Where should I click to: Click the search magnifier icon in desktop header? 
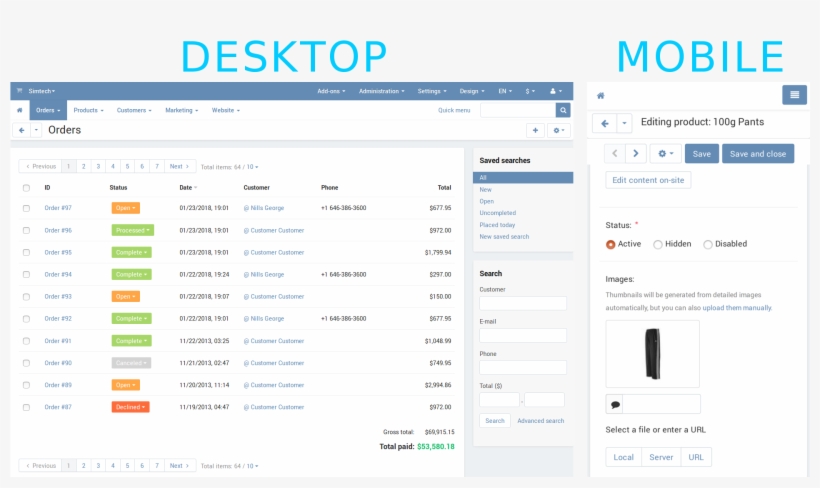563,110
